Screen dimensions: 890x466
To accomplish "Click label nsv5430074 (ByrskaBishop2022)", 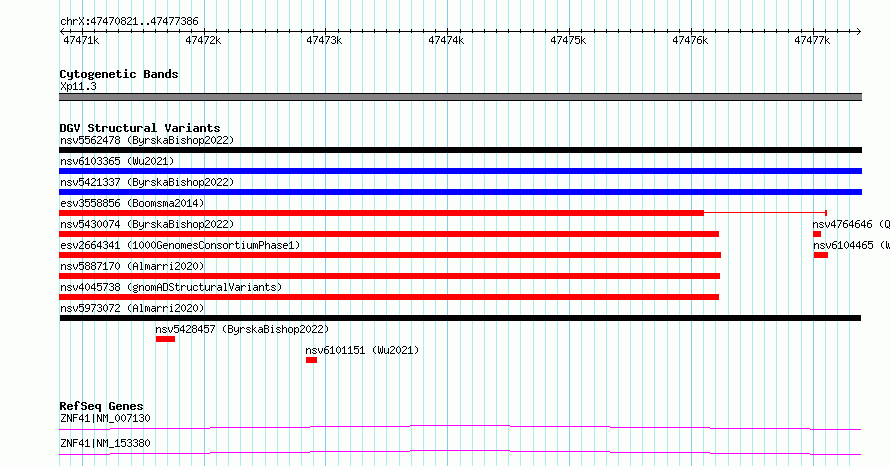I will coord(147,224).
